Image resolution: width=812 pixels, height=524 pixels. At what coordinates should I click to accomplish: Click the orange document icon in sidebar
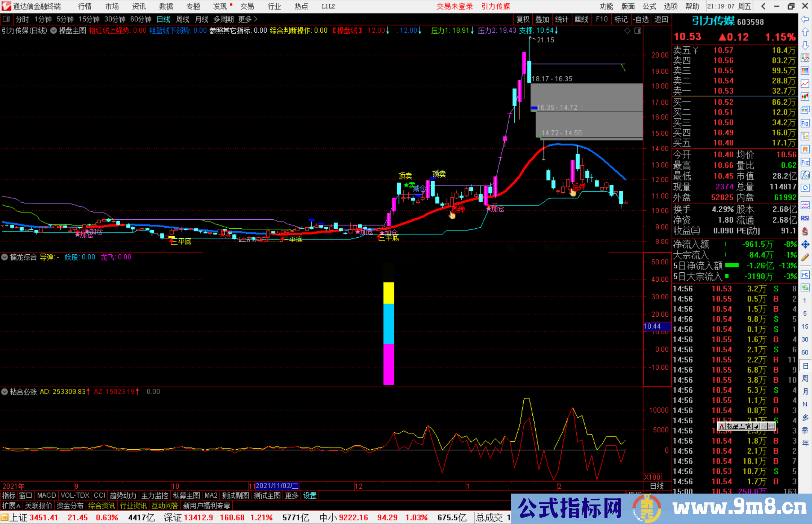(x=805, y=149)
